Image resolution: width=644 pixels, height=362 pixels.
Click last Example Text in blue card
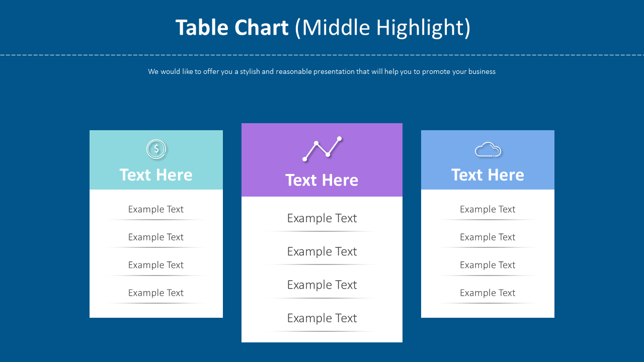pyautogui.click(x=488, y=293)
